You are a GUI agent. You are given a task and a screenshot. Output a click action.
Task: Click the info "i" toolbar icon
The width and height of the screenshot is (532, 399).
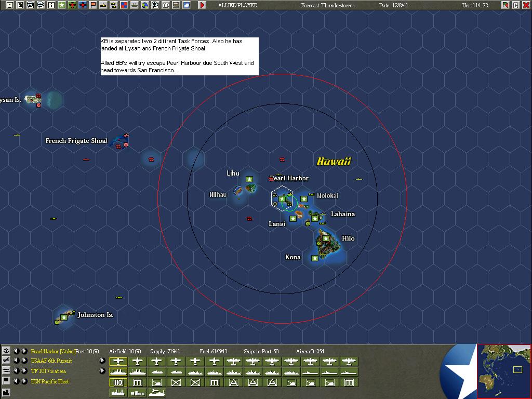(51, 5)
